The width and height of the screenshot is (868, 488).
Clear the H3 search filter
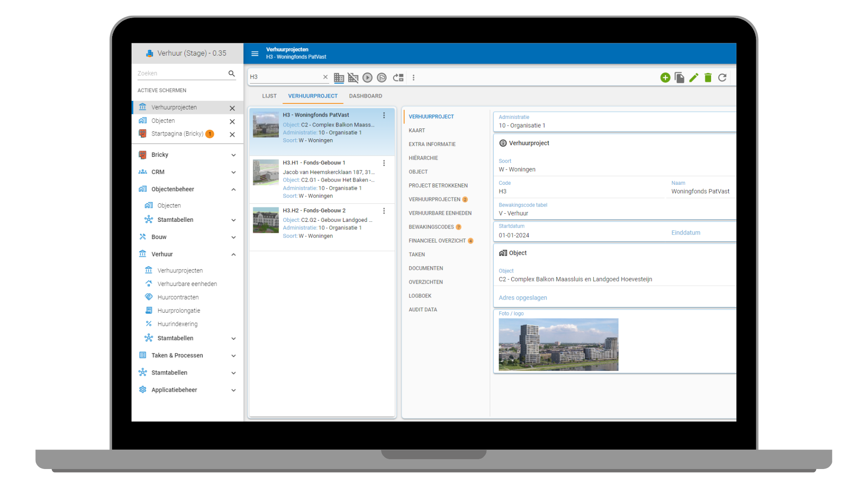(325, 77)
